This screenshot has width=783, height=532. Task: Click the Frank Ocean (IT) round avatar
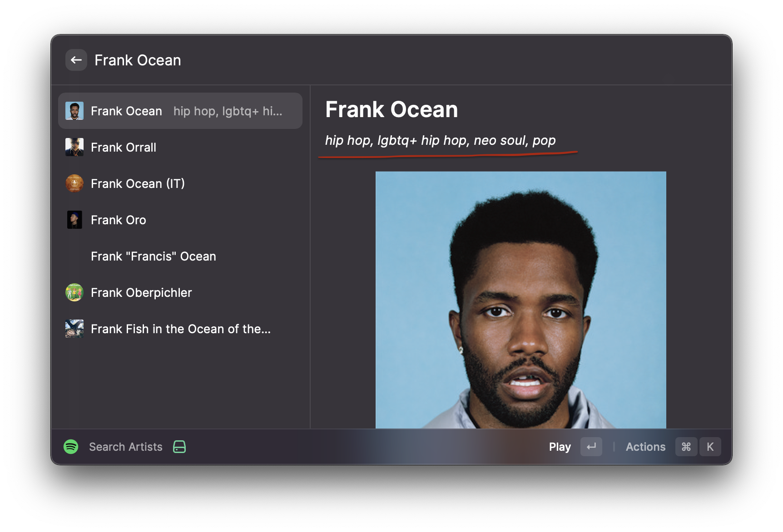(x=74, y=183)
